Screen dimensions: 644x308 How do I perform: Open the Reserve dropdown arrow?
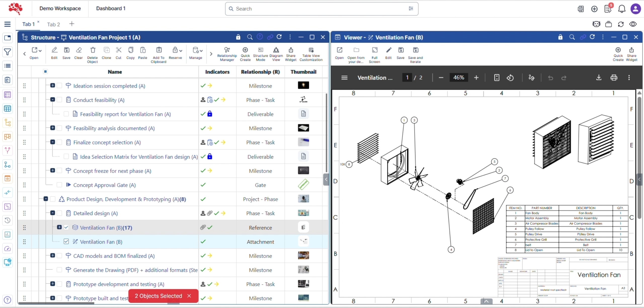181,51
